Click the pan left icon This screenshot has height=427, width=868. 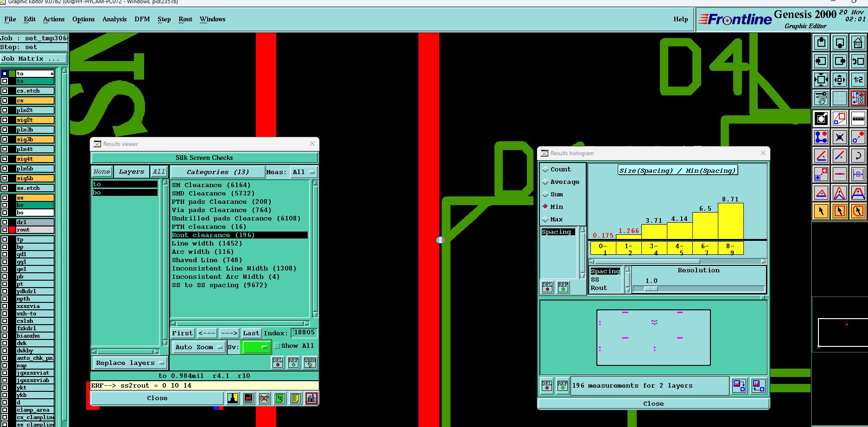click(821, 61)
